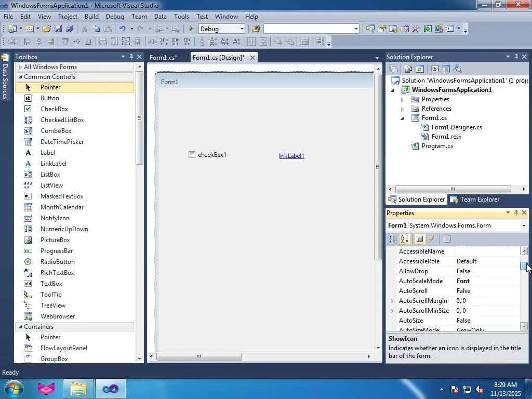Expand the AutoScrollMargin property
The width and height of the screenshot is (532, 399).
(x=392, y=301)
